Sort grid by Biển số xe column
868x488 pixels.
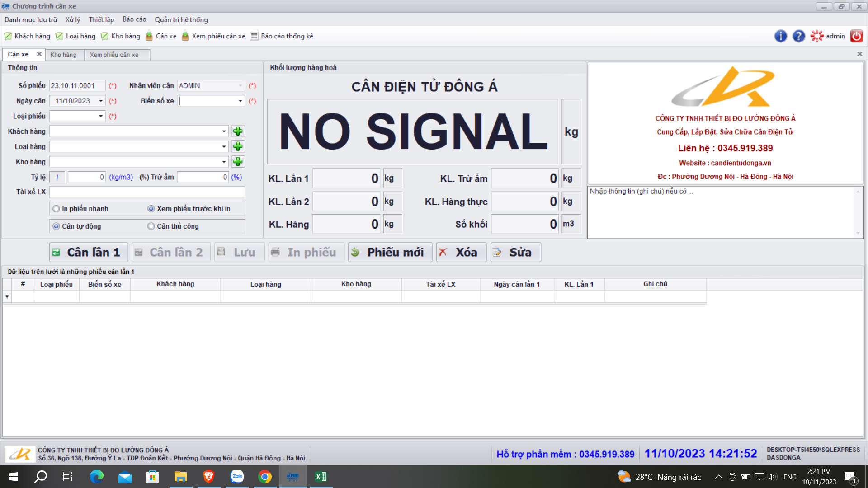pos(104,284)
